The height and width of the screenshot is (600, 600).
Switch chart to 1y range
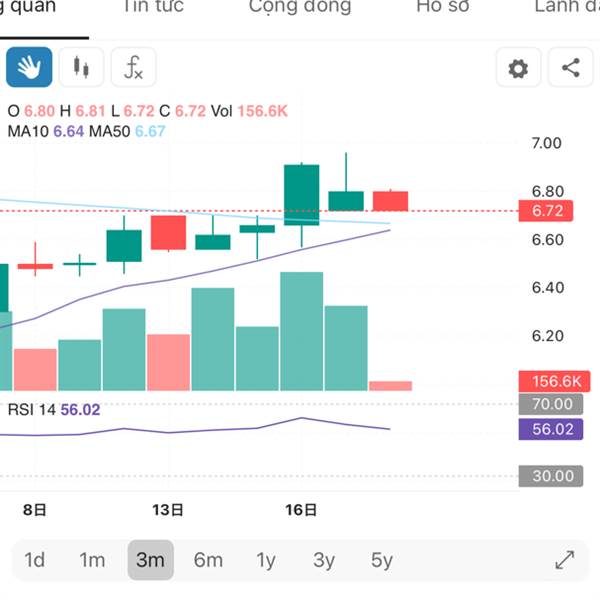[265, 560]
